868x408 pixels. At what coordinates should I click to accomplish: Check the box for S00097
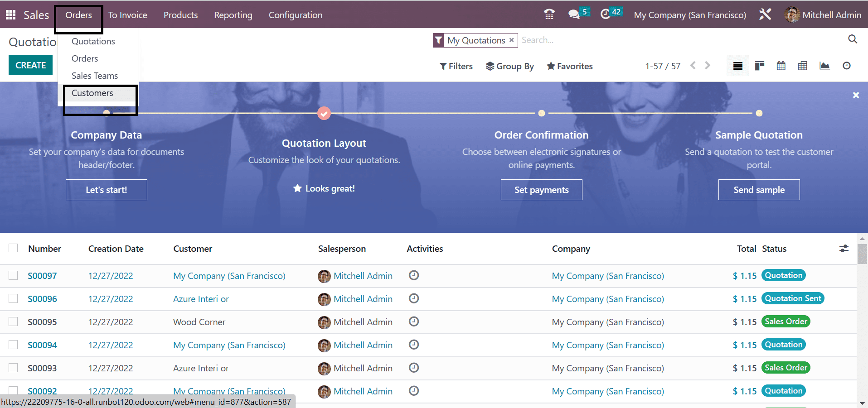tap(13, 275)
